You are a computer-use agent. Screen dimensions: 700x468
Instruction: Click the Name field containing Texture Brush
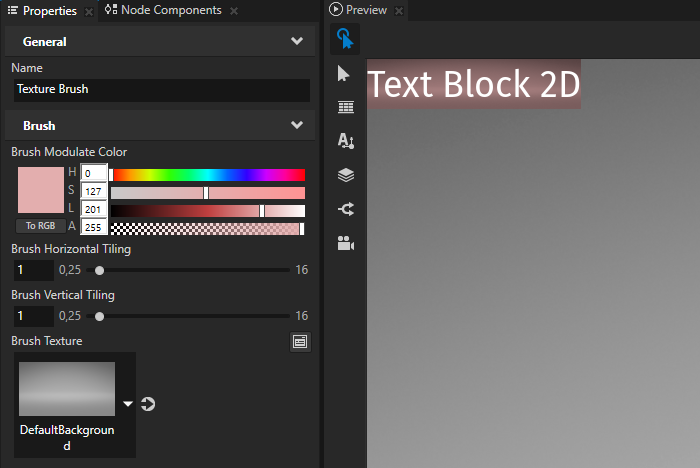160,89
